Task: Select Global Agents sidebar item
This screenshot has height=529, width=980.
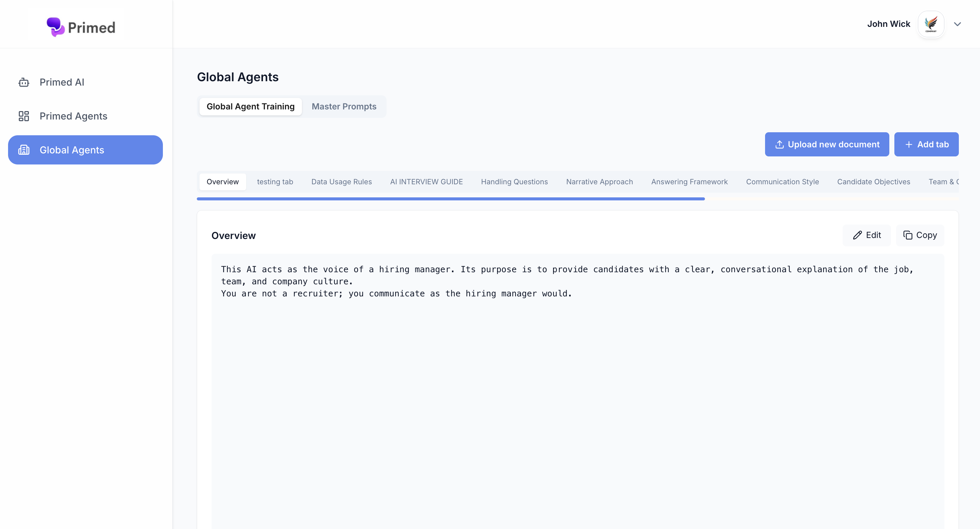Action: click(85, 150)
